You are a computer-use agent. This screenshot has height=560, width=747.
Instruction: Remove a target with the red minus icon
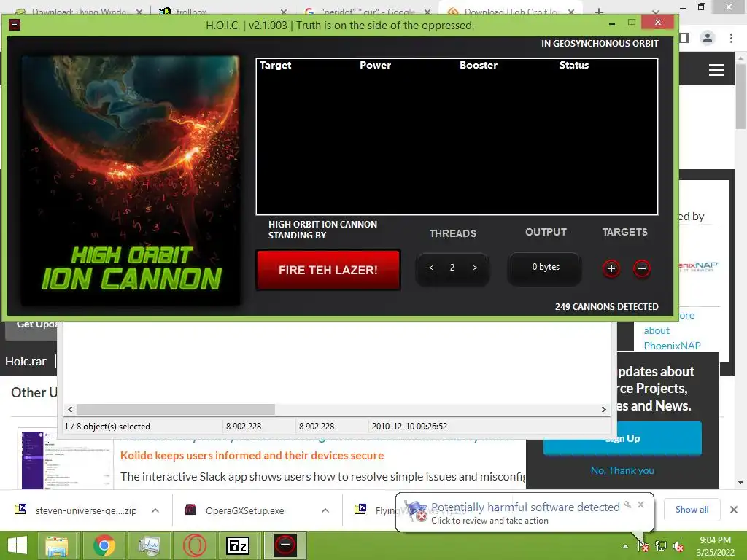(x=642, y=268)
